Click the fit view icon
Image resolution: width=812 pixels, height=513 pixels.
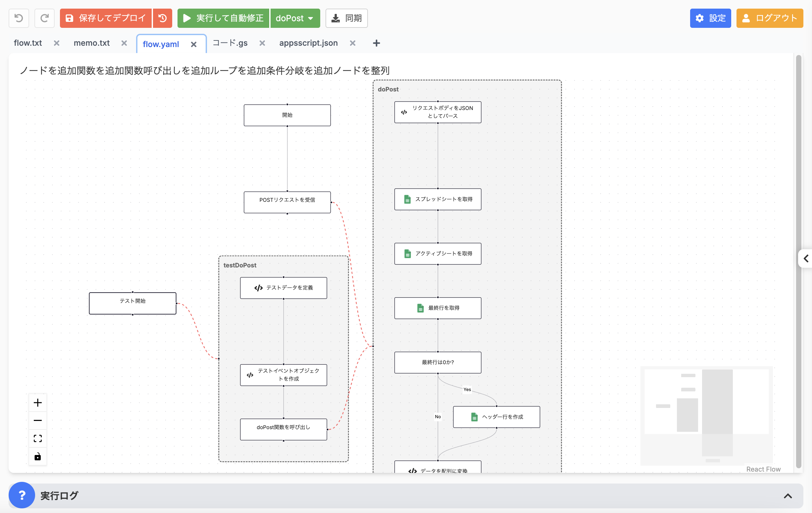pos(38,438)
